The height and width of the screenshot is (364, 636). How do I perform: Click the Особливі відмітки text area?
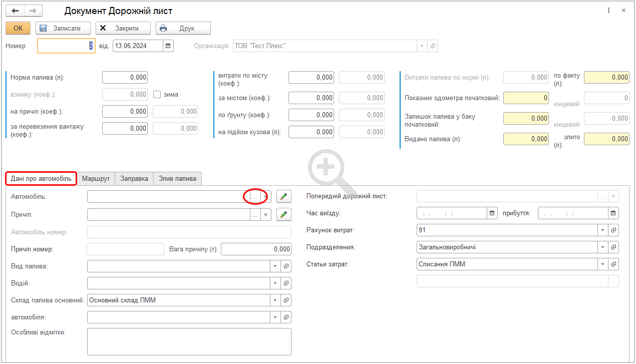click(x=189, y=341)
